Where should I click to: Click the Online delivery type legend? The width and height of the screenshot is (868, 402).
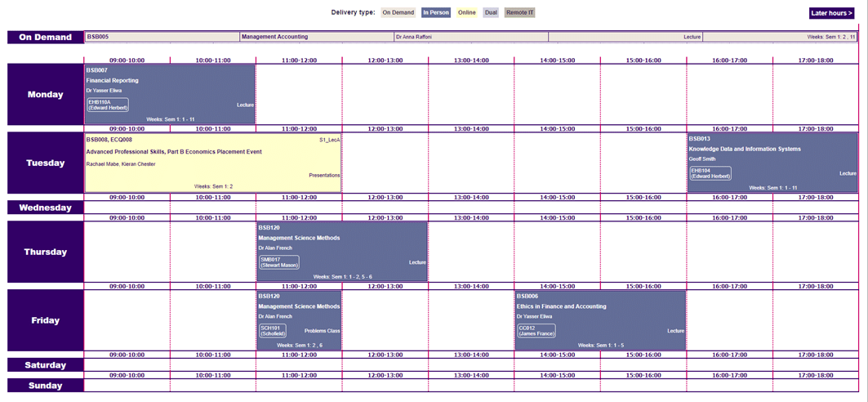(x=467, y=13)
